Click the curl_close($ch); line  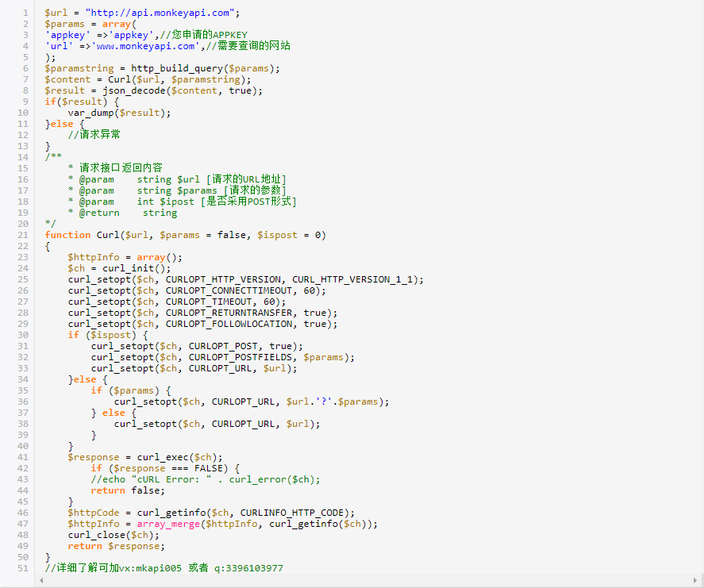(113, 535)
